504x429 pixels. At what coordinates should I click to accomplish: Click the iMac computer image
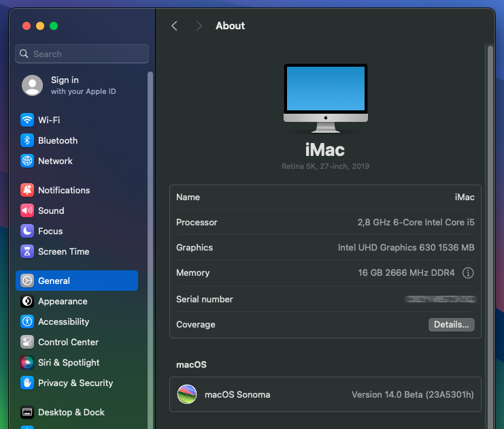(325, 98)
